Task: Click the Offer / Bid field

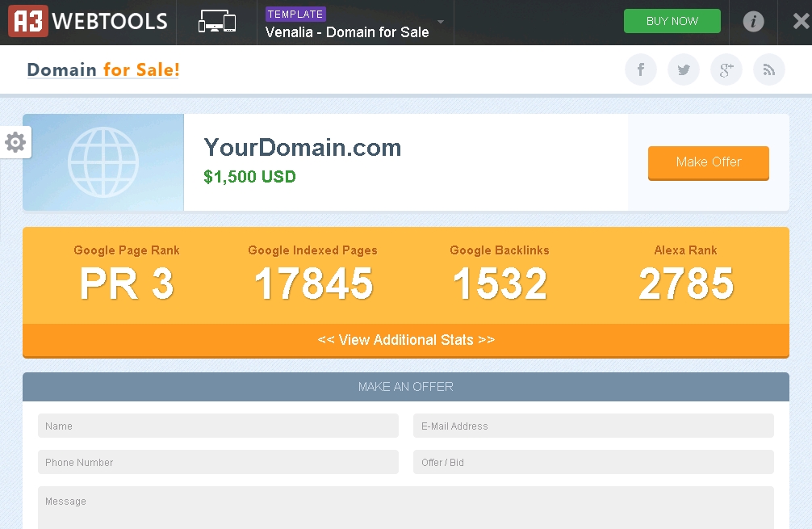Action: 593,462
